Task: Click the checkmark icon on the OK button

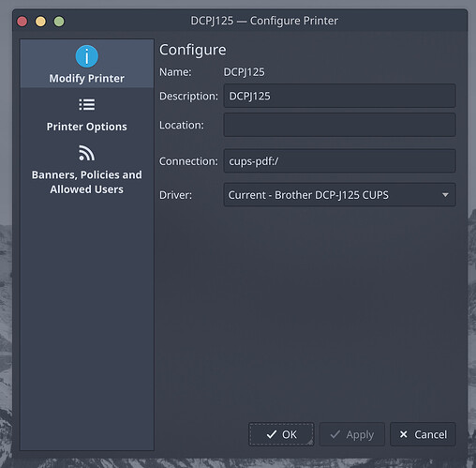Action: click(x=272, y=434)
